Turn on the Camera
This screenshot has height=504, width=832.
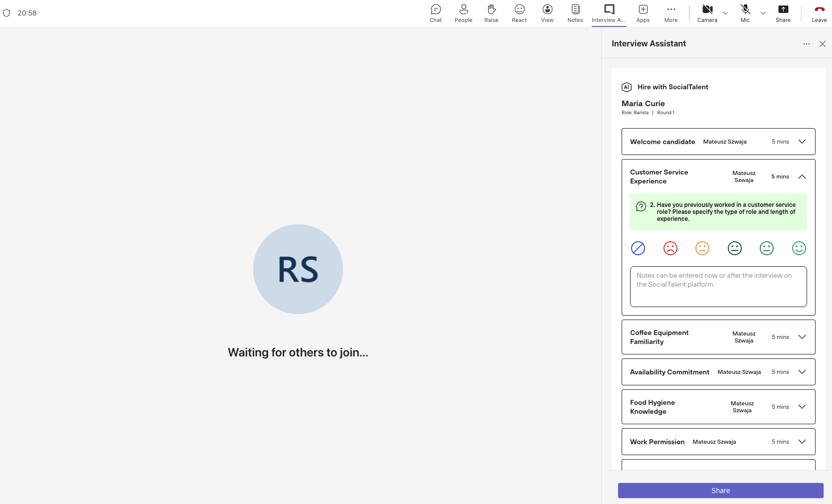[707, 13]
